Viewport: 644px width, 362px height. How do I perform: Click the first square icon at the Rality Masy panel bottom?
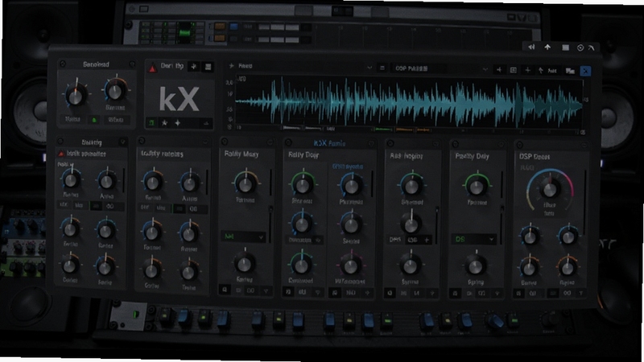coord(225,290)
